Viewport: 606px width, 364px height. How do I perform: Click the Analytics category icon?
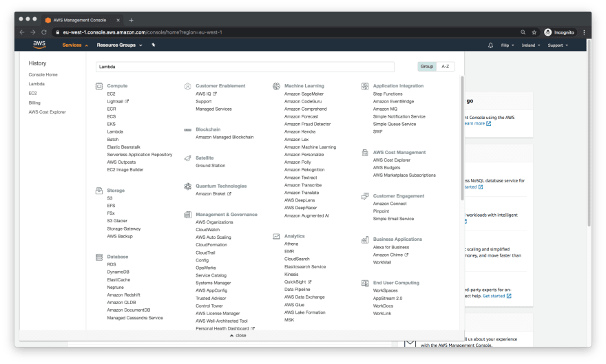pos(276,236)
